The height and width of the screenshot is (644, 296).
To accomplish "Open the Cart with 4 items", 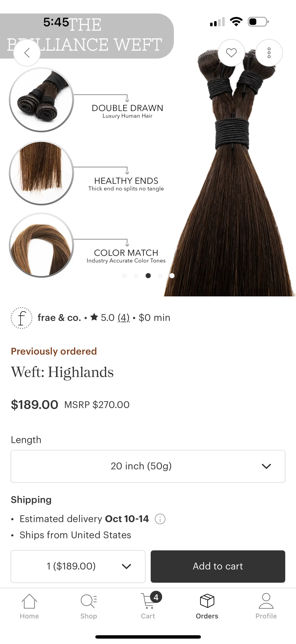I will click(148, 606).
